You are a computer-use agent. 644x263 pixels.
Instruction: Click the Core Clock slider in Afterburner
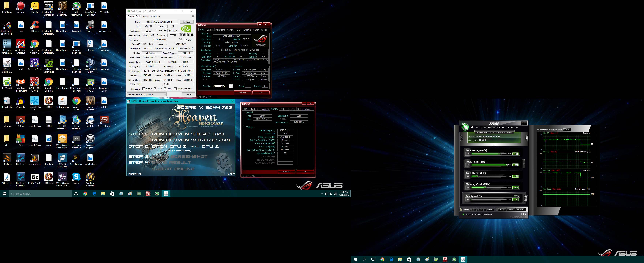click(489, 176)
